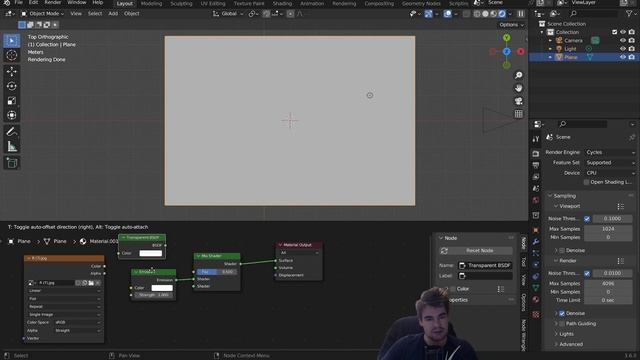Open the Global orientation dropdown

click(x=228, y=13)
